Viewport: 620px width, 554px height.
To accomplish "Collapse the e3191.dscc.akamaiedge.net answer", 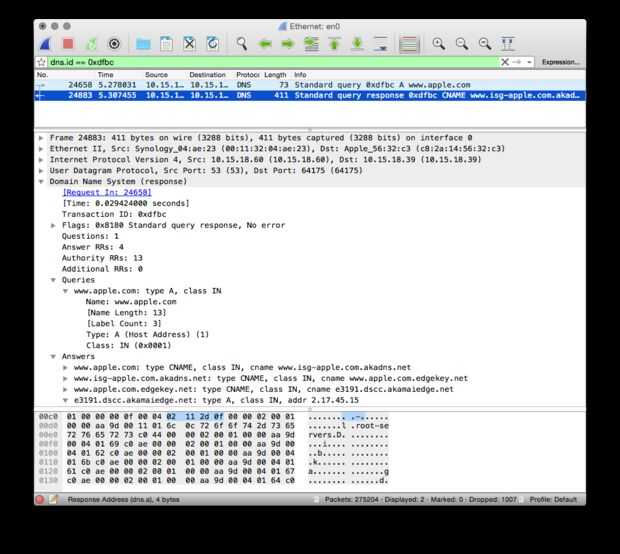I will coord(66,401).
